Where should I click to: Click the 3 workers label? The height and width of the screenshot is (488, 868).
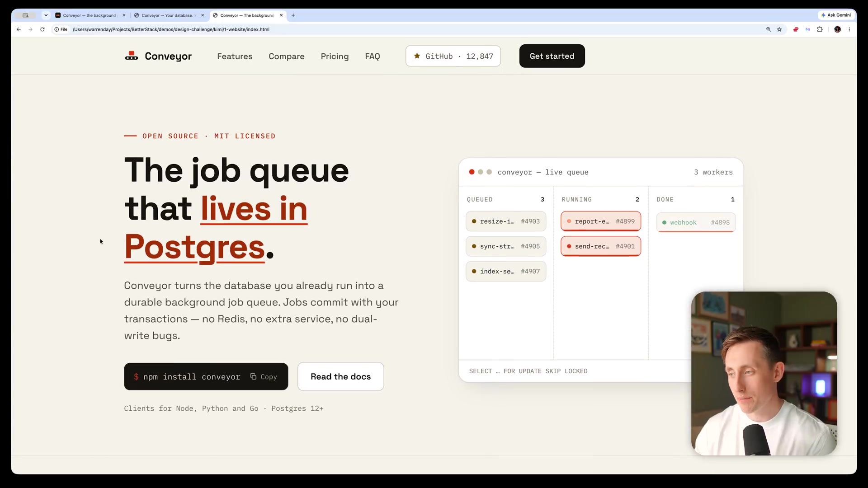713,172
